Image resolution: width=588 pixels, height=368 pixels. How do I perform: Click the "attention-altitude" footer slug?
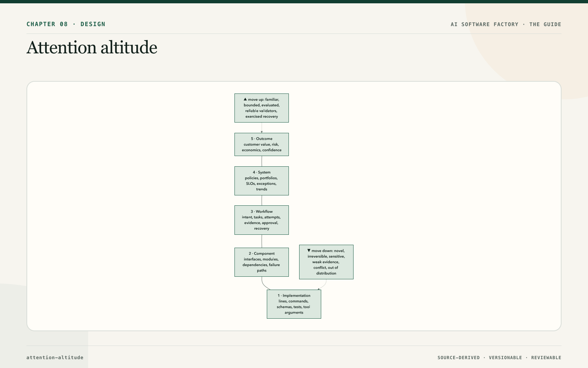(x=55, y=357)
